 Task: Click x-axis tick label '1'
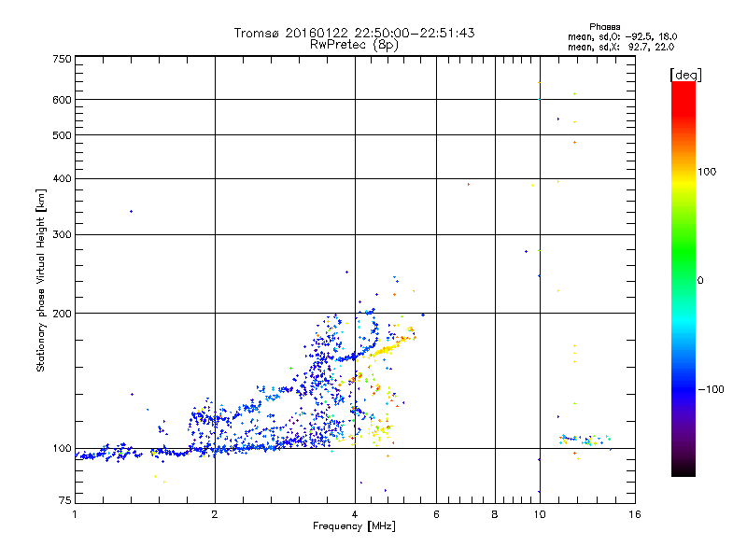point(75,514)
